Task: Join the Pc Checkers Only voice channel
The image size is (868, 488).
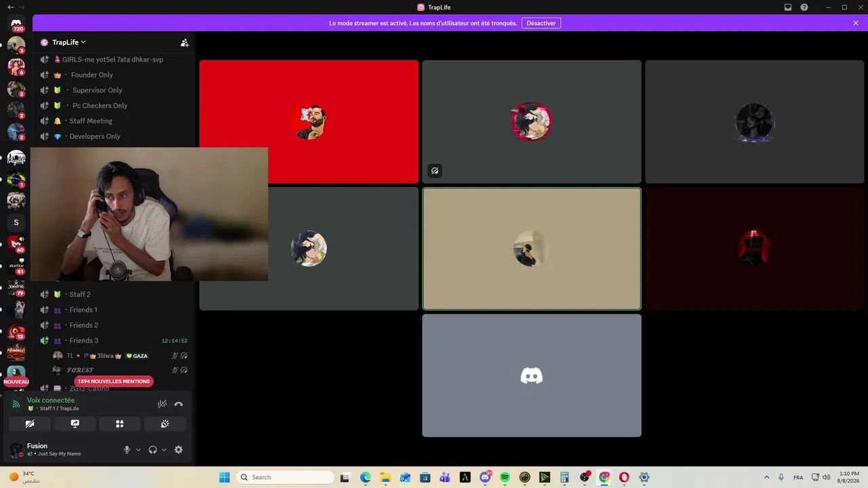Action: pyautogui.click(x=114, y=106)
